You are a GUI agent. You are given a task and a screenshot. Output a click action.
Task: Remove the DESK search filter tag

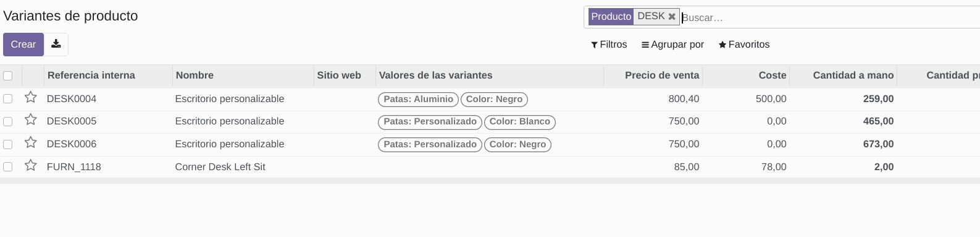click(672, 17)
